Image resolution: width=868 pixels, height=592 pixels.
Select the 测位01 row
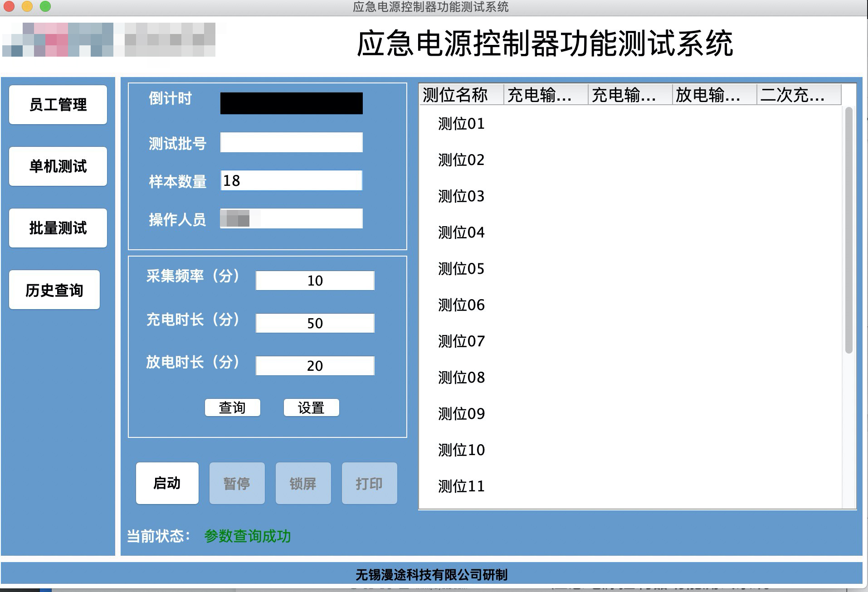coord(461,124)
